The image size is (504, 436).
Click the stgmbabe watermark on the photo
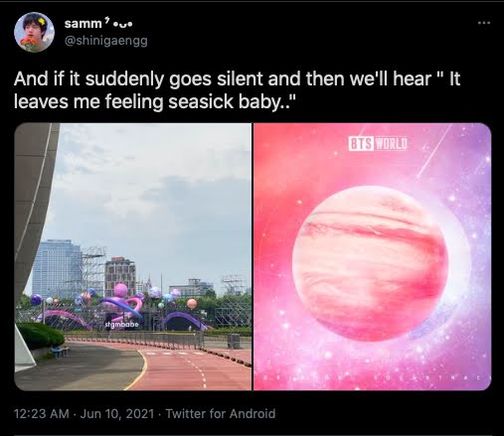121,326
